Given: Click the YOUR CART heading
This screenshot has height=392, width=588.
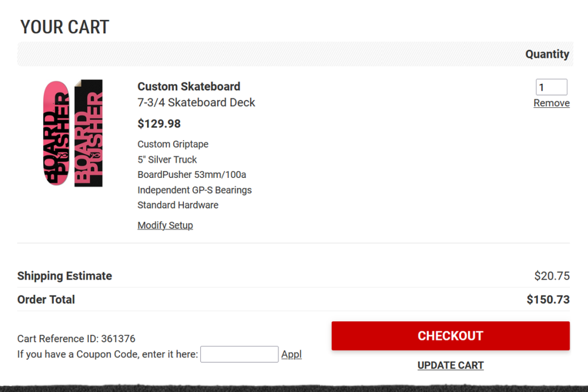Looking at the screenshot, I should coord(64,27).
